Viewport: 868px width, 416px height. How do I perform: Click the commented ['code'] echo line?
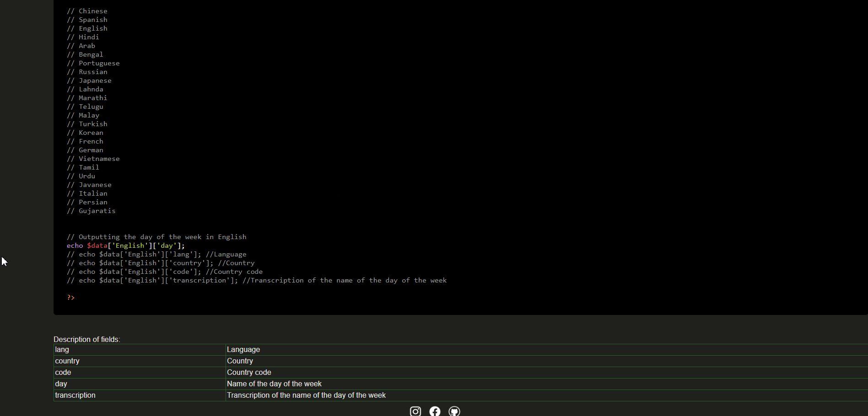165,272
